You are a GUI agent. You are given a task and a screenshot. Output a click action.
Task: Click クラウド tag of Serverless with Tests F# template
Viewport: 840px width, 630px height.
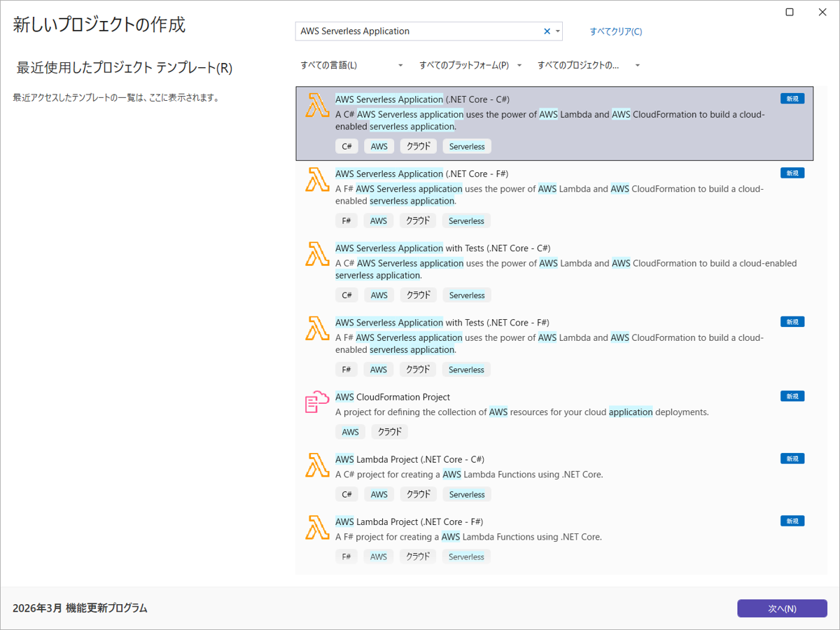(418, 369)
